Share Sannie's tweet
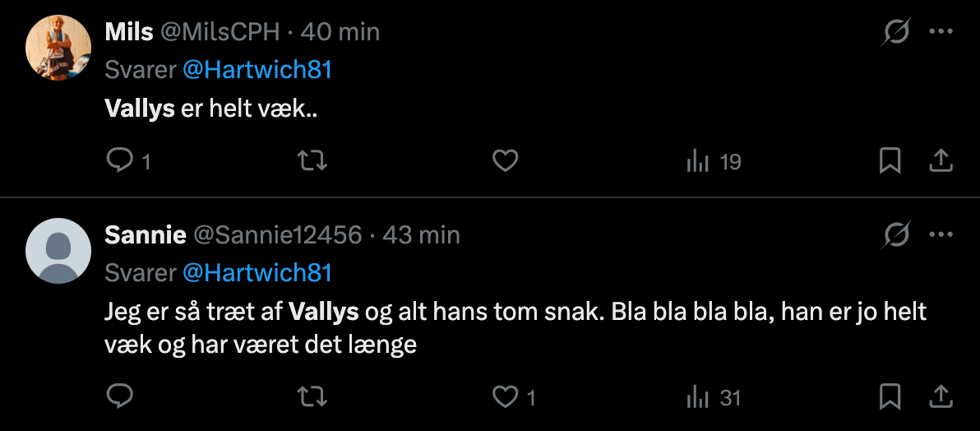 pyautogui.click(x=940, y=397)
